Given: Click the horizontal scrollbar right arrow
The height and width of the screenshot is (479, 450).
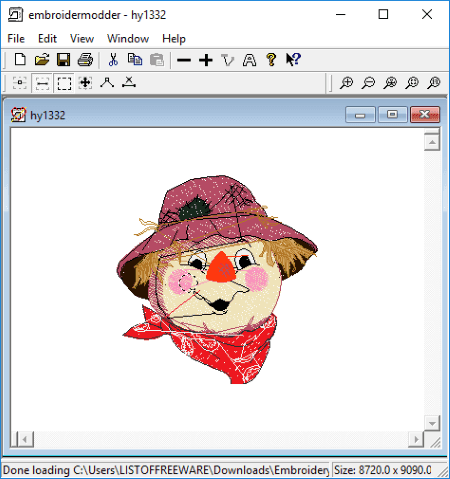Looking at the screenshot, I should coord(416,439).
